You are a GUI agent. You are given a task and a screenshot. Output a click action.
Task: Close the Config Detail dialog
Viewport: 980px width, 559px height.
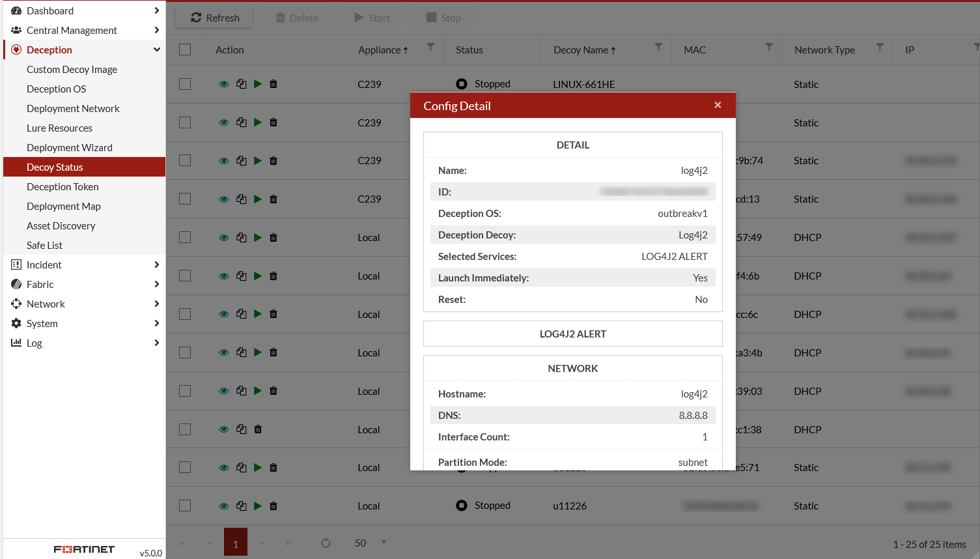coord(718,105)
